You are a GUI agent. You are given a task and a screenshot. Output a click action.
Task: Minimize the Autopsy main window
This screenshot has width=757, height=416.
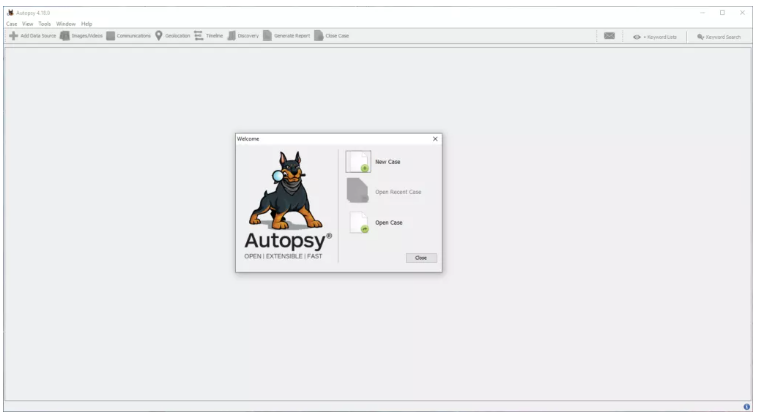point(702,13)
